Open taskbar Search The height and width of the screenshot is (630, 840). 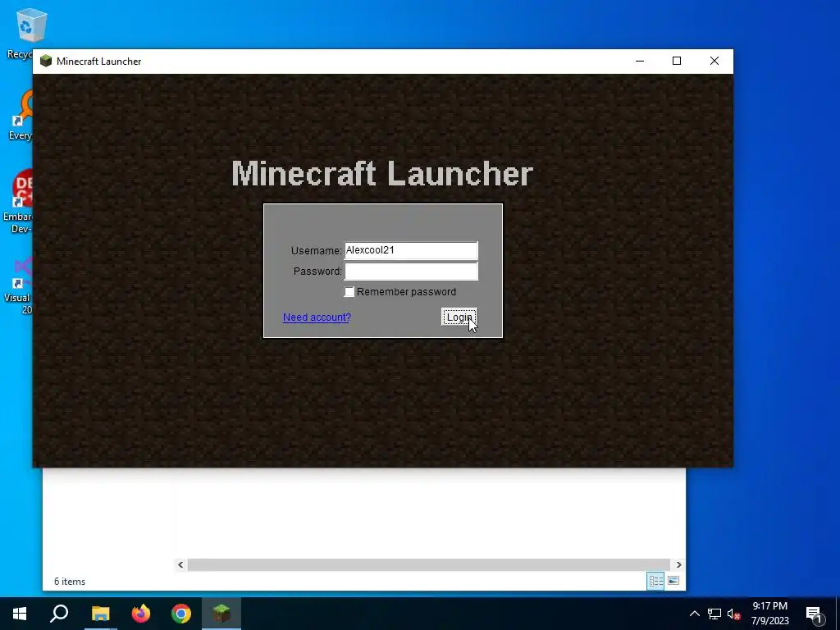pyautogui.click(x=59, y=614)
